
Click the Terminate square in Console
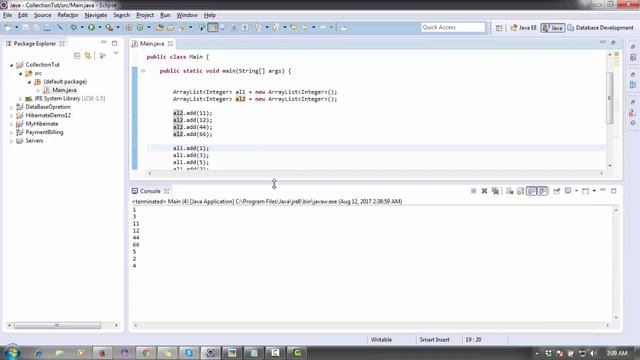tap(473, 191)
